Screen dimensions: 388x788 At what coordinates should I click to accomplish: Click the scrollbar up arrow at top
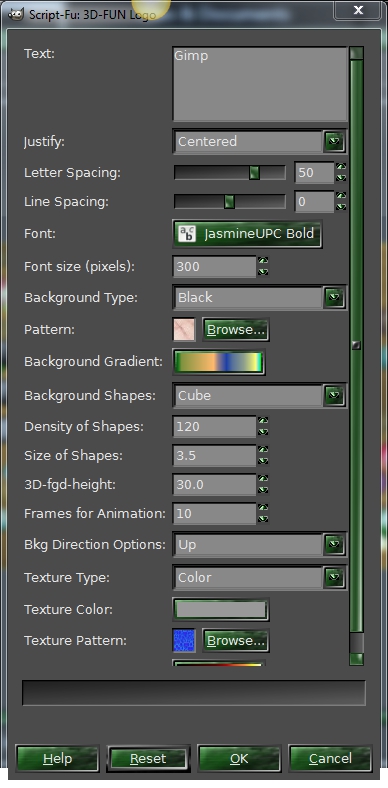click(356, 53)
